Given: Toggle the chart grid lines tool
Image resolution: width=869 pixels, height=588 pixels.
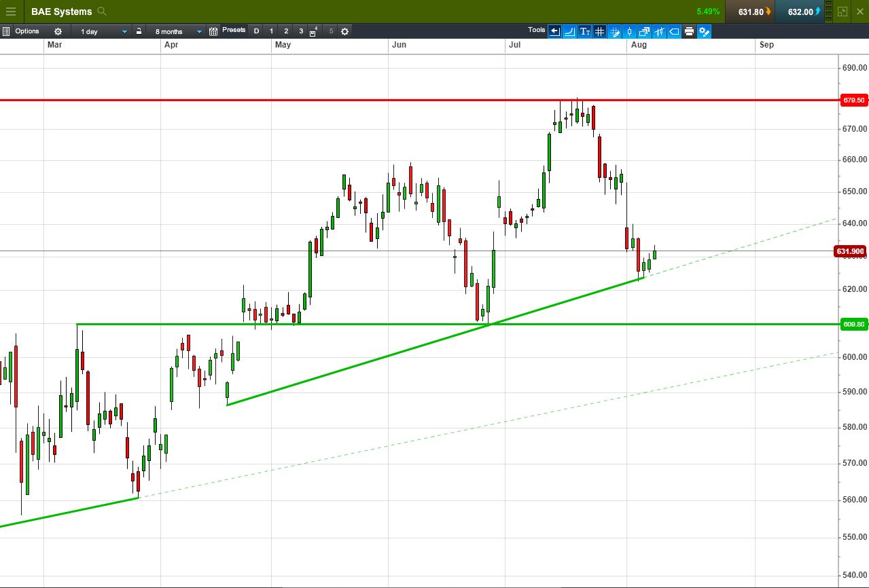Looking at the screenshot, I should point(599,31).
